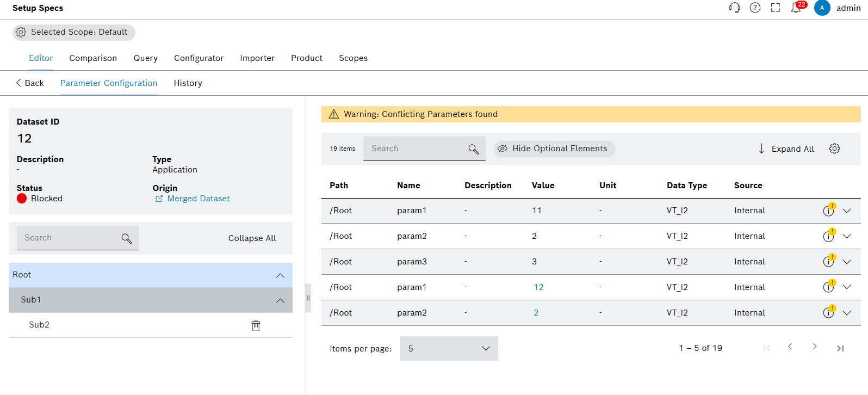Go to last page of results
Screen dimensions: 868x395
(840, 348)
